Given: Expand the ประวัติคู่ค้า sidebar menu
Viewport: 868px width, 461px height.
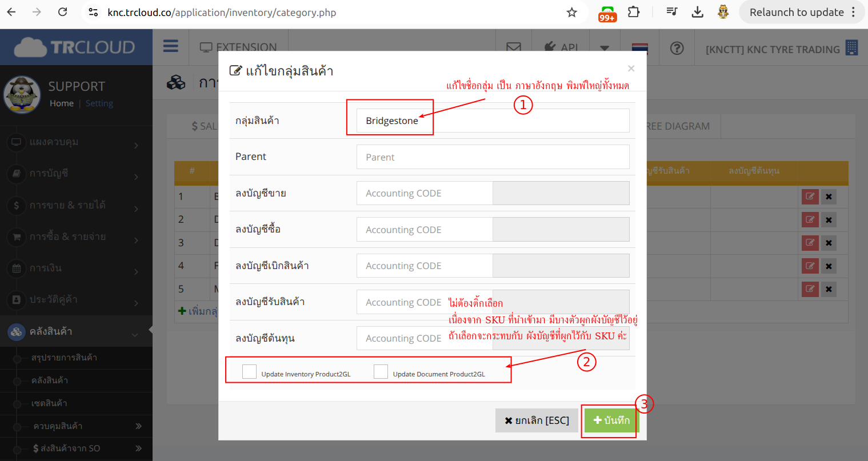Looking at the screenshot, I should tap(76, 299).
